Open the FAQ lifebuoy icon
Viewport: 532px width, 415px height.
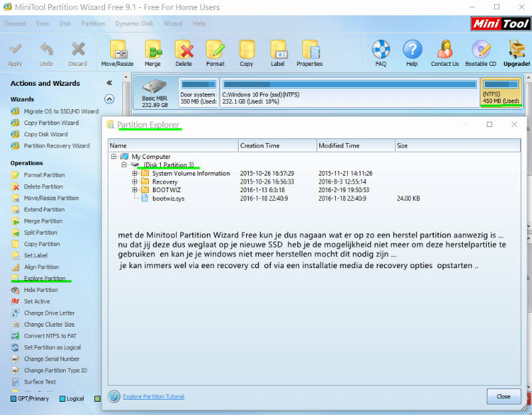[x=380, y=49]
